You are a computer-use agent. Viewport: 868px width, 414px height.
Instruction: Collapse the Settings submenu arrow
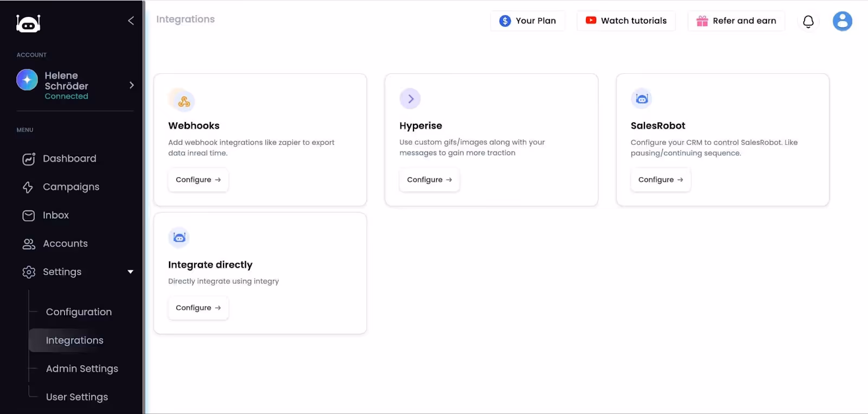click(130, 272)
